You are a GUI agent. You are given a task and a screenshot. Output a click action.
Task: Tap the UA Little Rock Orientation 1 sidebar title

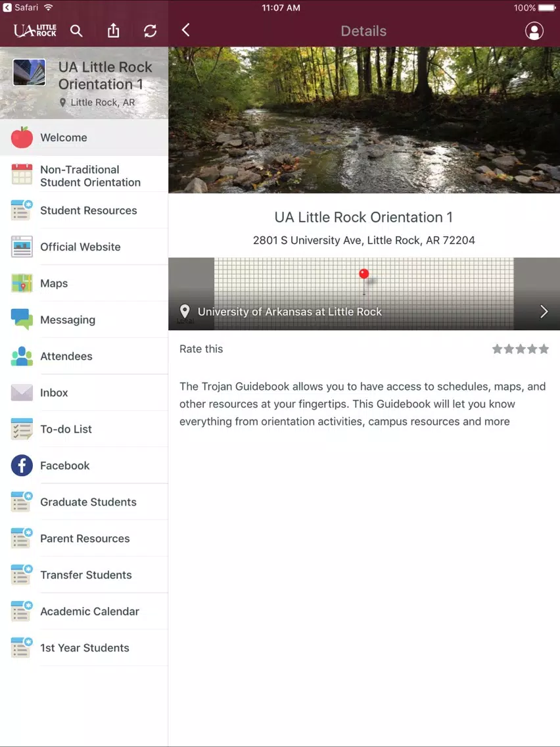coord(105,75)
